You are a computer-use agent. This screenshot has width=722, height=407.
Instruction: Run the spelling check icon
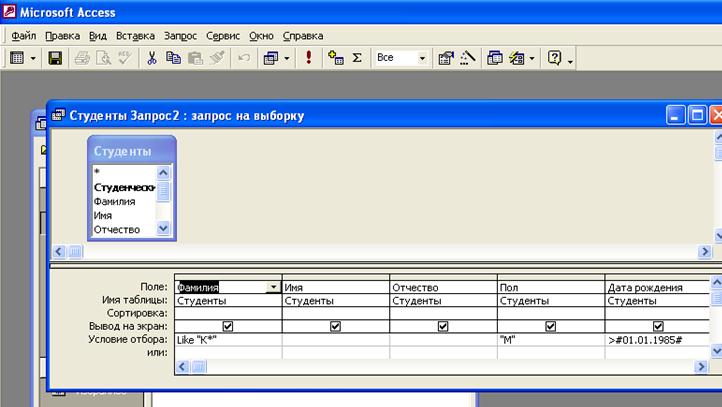125,58
